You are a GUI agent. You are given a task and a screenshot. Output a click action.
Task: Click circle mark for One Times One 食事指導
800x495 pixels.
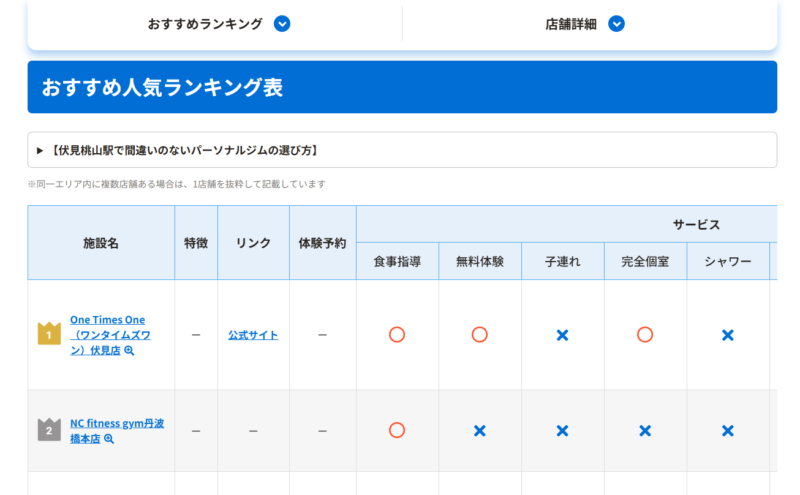(397, 335)
